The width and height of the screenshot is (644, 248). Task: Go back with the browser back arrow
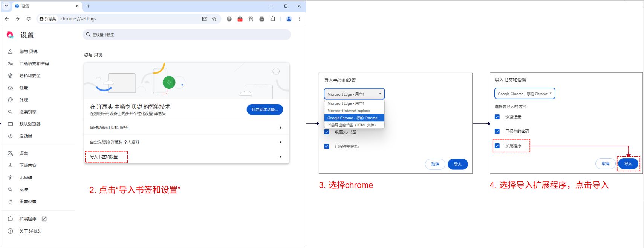(7, 19)
